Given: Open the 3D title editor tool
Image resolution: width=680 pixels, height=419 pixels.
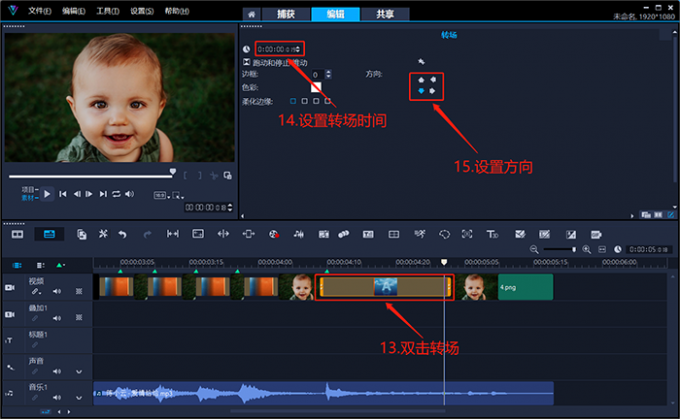Looking at the screenshot, I should (x=492, y=235).
